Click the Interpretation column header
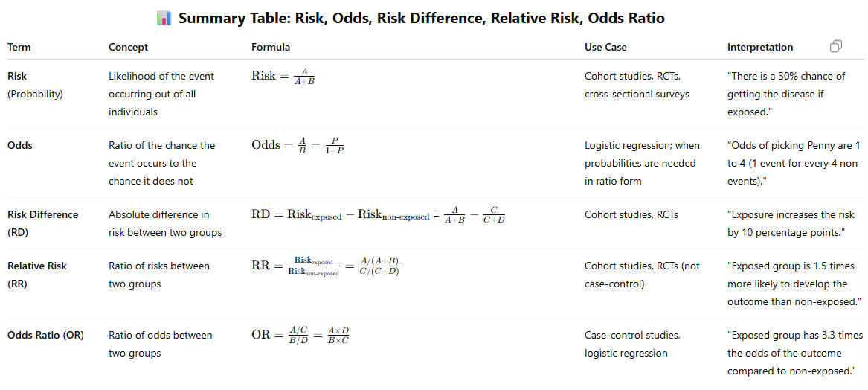 click(760, 47)
